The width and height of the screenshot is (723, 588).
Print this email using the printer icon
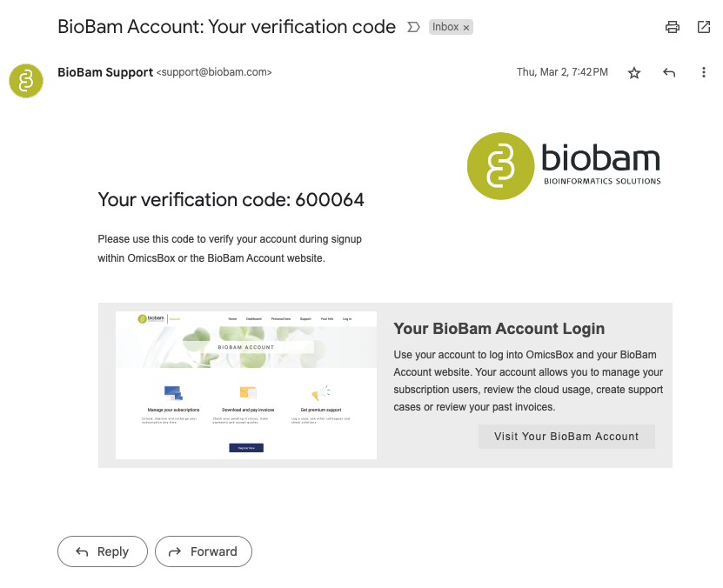pos(672,27)
